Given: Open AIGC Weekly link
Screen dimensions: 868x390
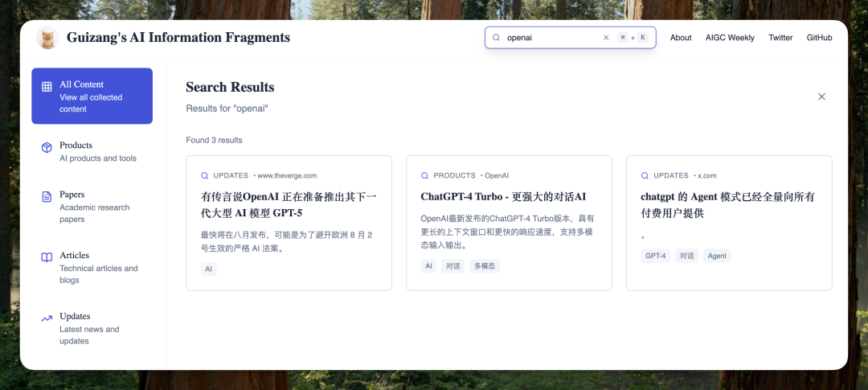Looking at the screenshot, I should tap(730, 38).
